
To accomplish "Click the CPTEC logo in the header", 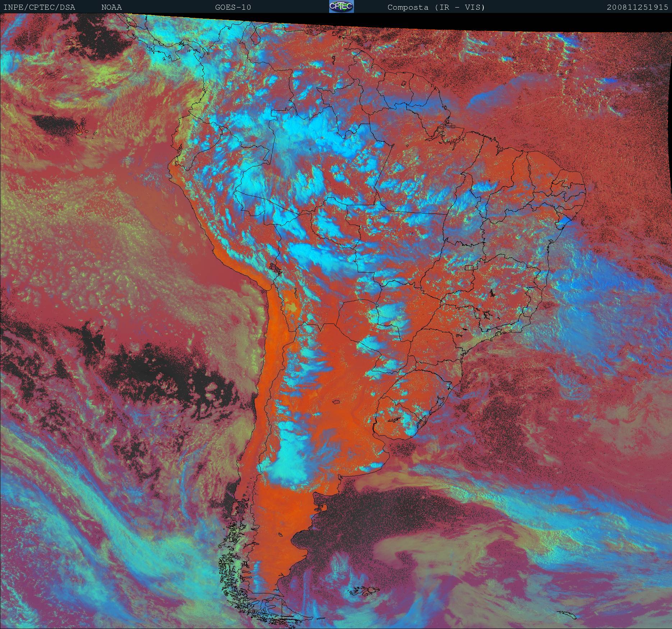I will (x=341, y=7).
